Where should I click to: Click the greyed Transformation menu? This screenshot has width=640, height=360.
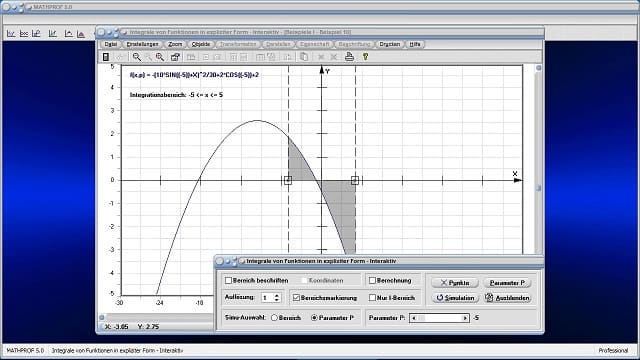tap(238, 44)
